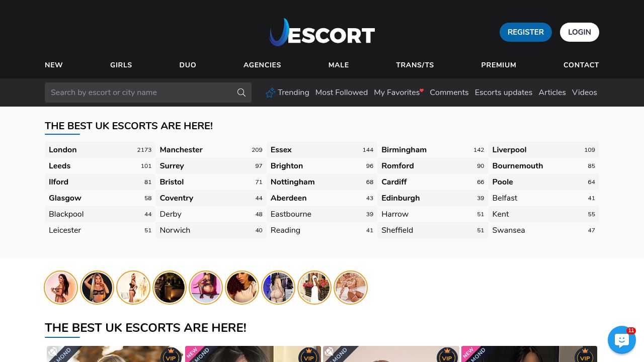Open the live chat widget icon
This screenshot has height=362, width=644.
622,340
